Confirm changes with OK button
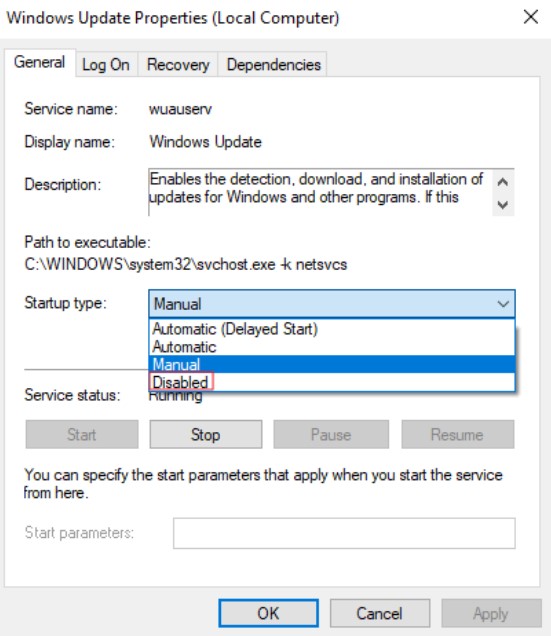This screenshot has width=551, height=636. (x=268, y=613)
